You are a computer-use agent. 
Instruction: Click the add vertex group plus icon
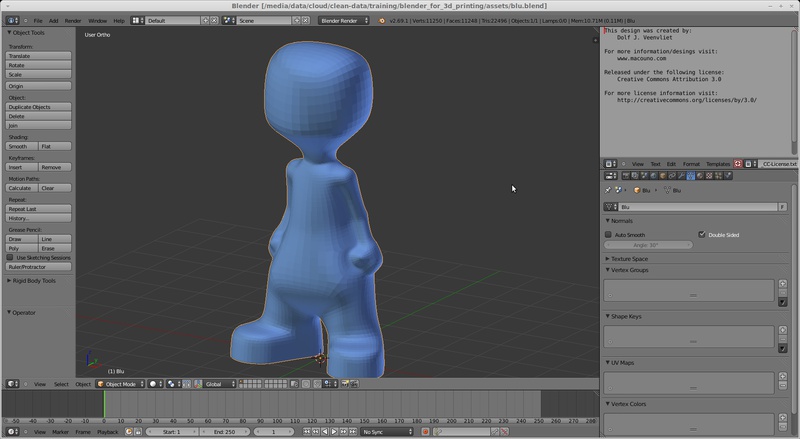[783, 285]
